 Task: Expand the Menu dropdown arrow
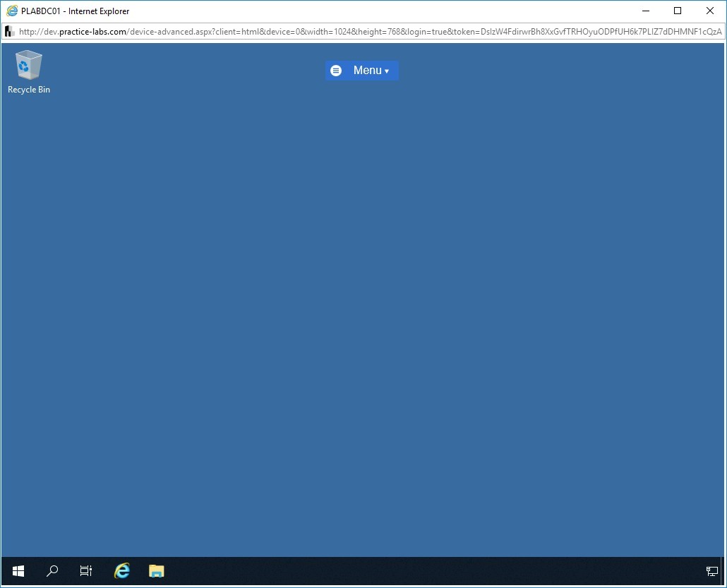click(387, 71)
